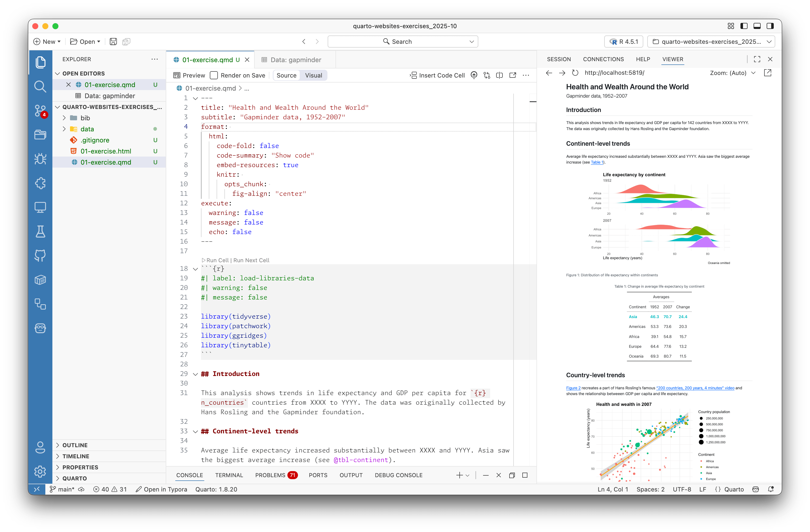The height and width of the screenshot is (532, 810).
Task: Open the Manage settings gear icon
Action: [40, 471]
